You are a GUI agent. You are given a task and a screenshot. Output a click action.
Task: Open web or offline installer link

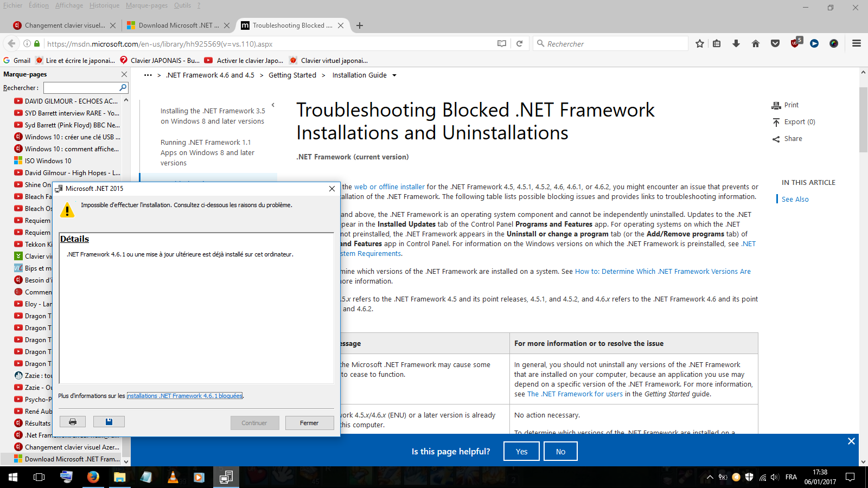click(390, 187)
